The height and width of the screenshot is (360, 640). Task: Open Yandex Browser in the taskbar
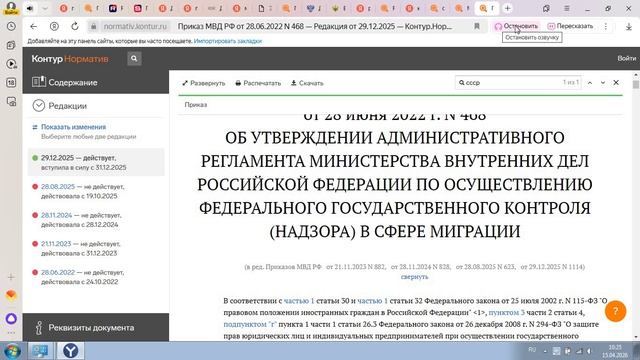[x=70, y=351]
